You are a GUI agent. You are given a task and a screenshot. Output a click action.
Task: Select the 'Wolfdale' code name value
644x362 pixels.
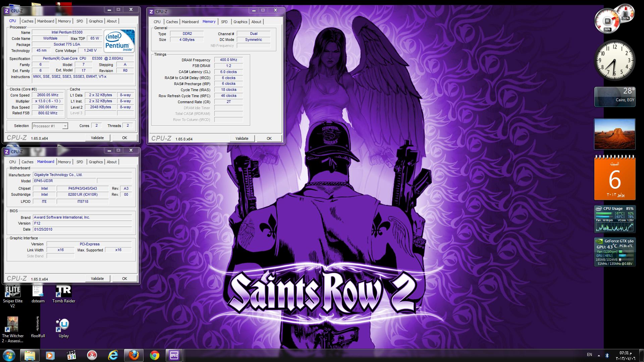pyautogui.click(x=50, y=39)
